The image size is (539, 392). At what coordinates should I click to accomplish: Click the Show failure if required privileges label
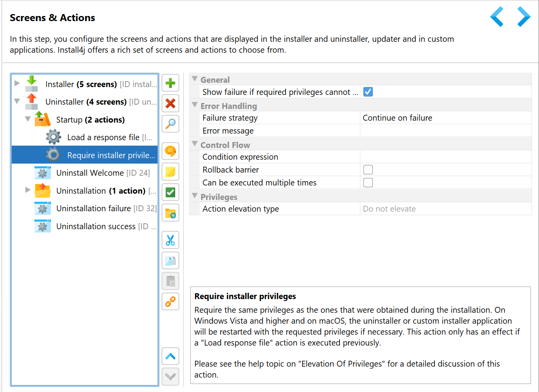pos(280,92)
